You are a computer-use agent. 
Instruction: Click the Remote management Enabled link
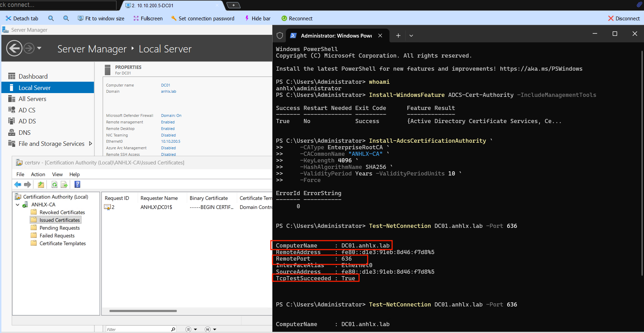(x=168, y=122)
